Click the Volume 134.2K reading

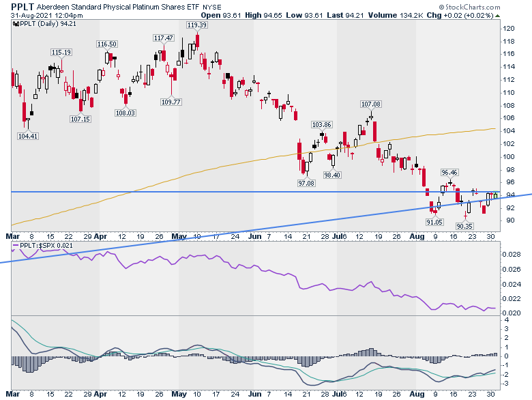(396, 15)
